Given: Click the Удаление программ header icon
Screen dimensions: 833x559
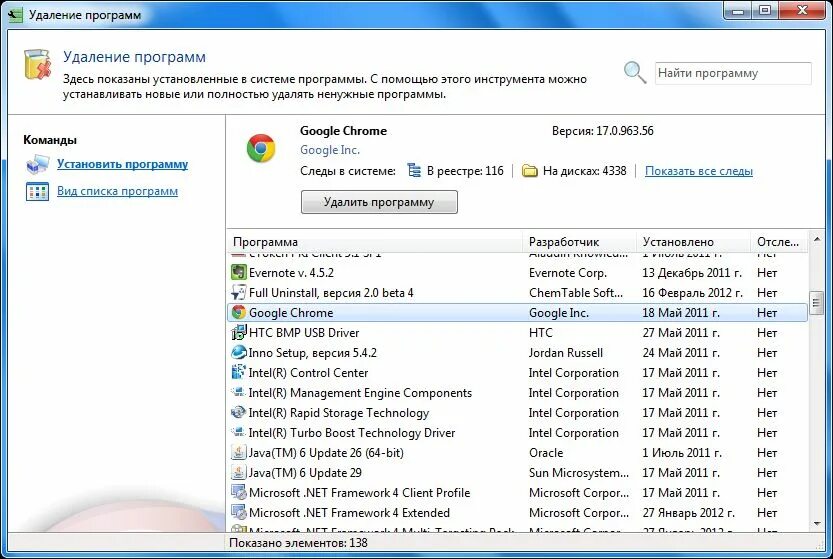Looking at the screenshot, I should tap(38, 65).
